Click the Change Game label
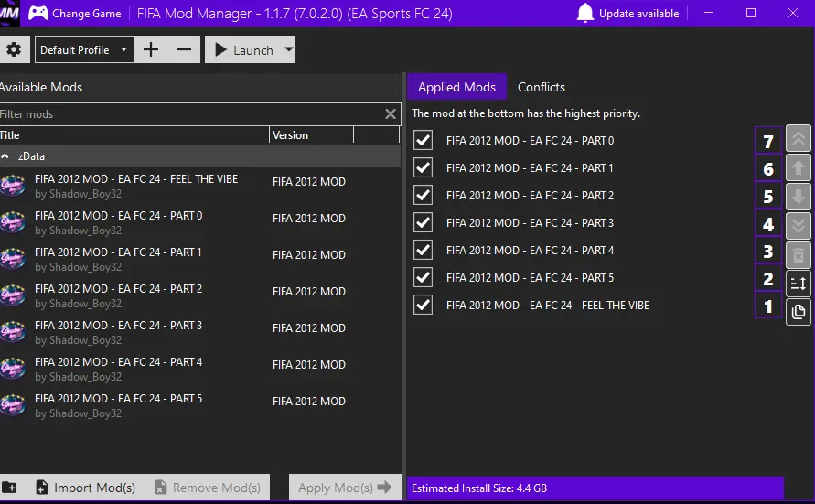815x504 pixels. pyautogui.click(x=86, y=14)
